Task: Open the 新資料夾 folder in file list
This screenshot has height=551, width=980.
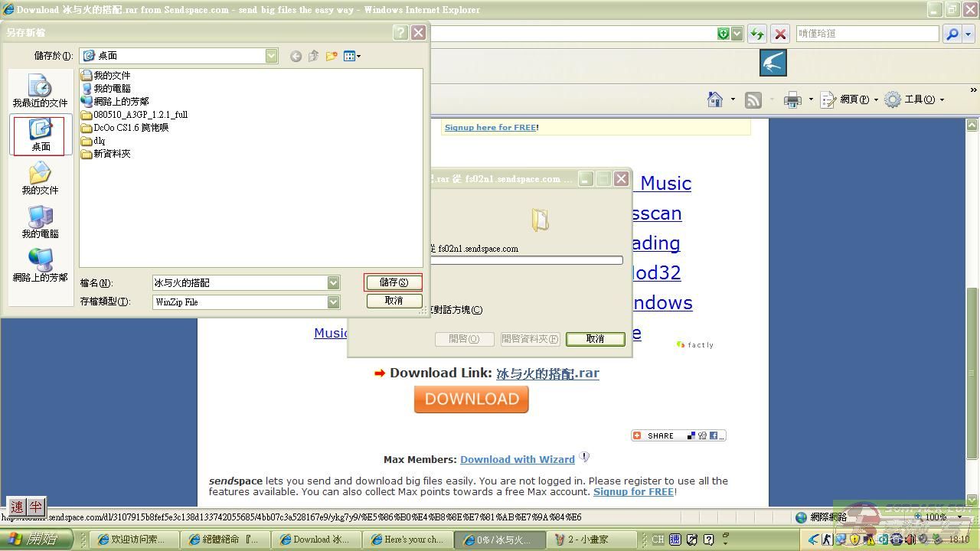Action: click(111, 154)
